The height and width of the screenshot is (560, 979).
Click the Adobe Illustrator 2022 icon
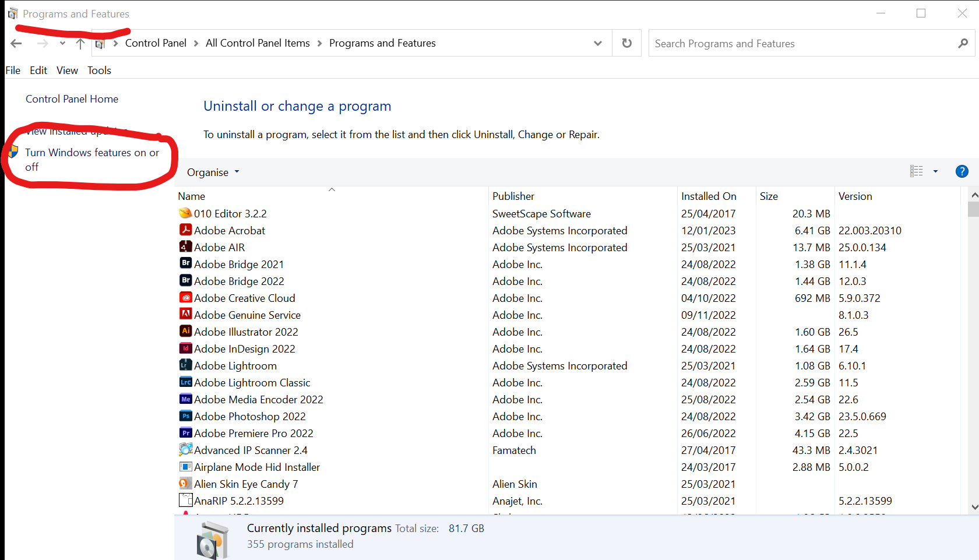[x=185, y=332]
